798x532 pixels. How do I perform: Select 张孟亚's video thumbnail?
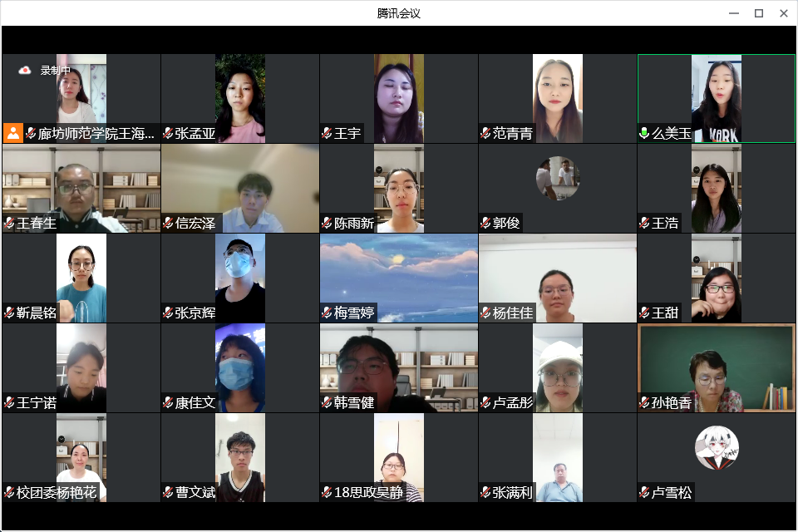coord(240,98)
